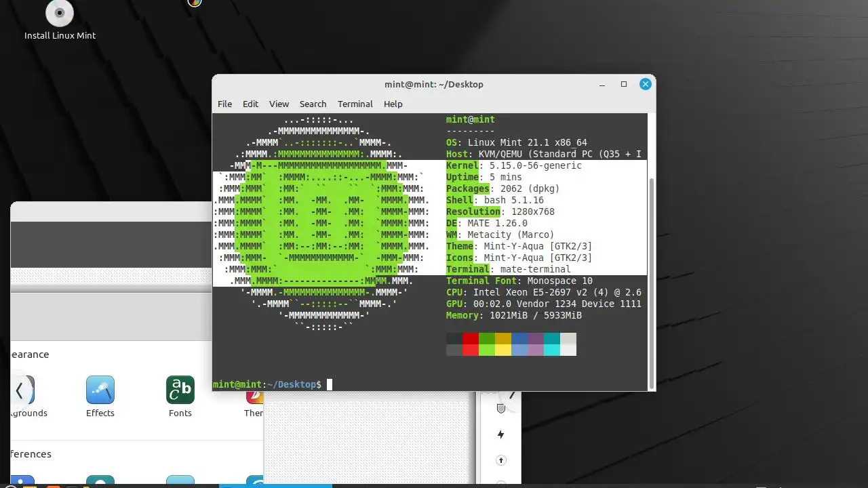The width and height of the screenshot is (868, 488).
Task: Open the Edit menu in the terminal
Action: point(250,104)
